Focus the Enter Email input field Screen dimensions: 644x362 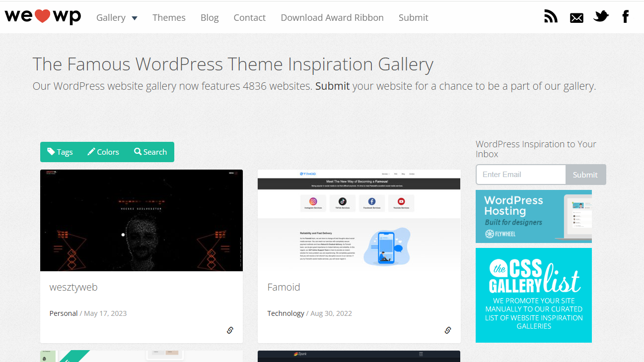[x=520, y=175]
